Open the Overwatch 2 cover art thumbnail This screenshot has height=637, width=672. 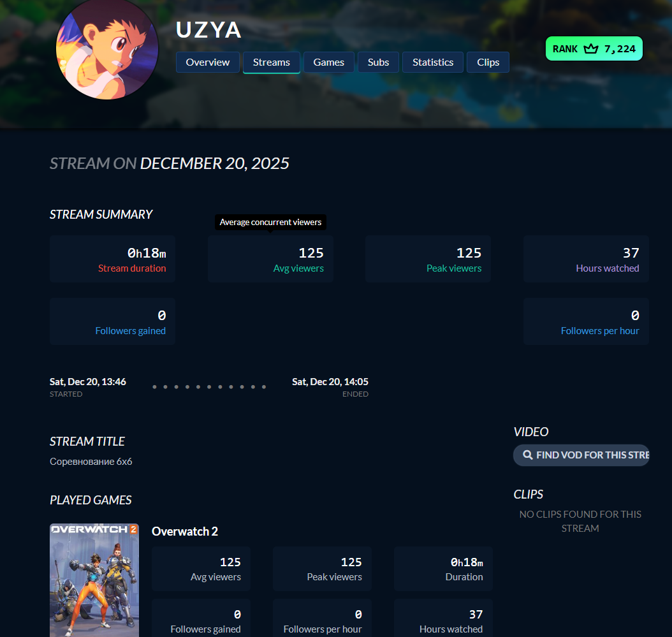click(x=94, y=580)
